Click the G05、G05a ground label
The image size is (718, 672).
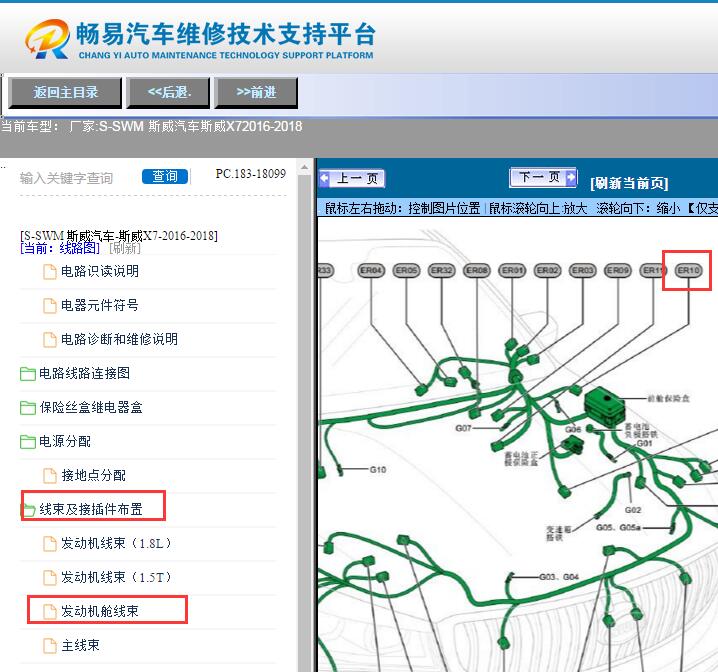point(618,527)
